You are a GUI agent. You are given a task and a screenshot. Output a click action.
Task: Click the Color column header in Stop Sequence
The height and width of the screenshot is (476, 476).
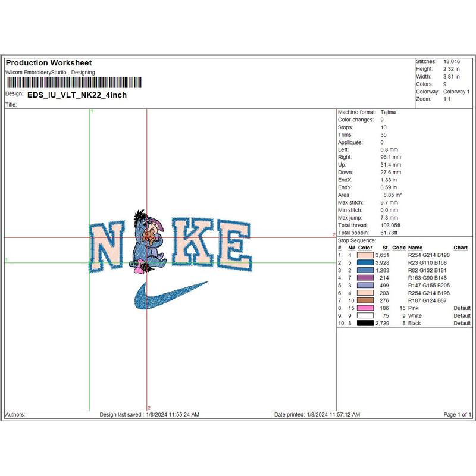[x=365, y=248]
